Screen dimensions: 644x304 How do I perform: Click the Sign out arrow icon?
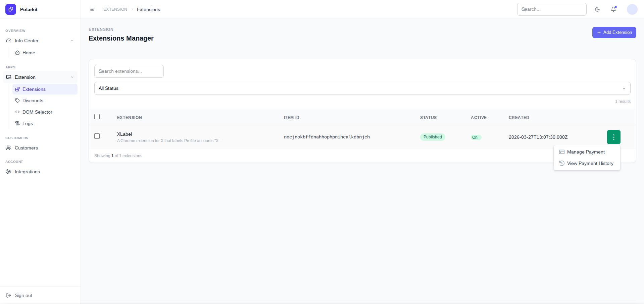coord(9,295)
